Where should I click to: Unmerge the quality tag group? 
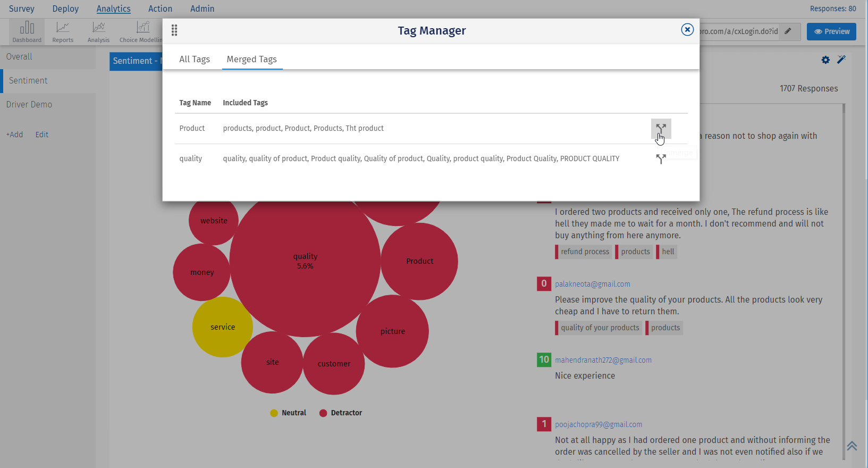661,159
